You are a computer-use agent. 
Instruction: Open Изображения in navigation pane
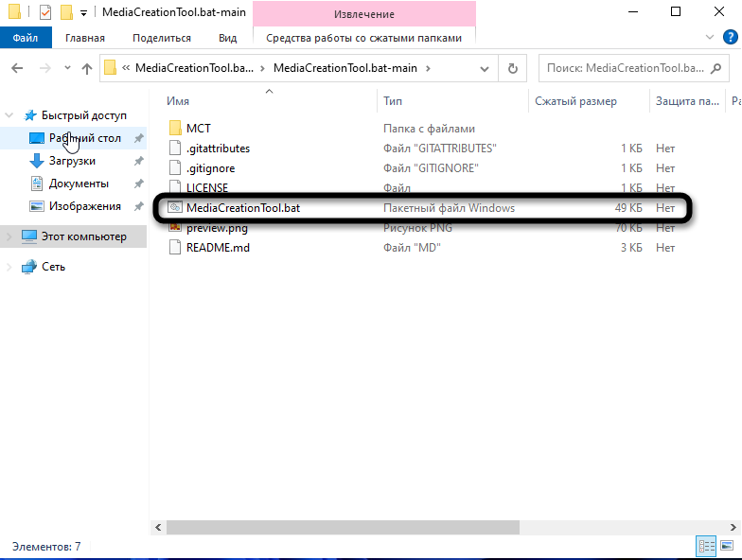pyautogui.click(x=85, y=206)
